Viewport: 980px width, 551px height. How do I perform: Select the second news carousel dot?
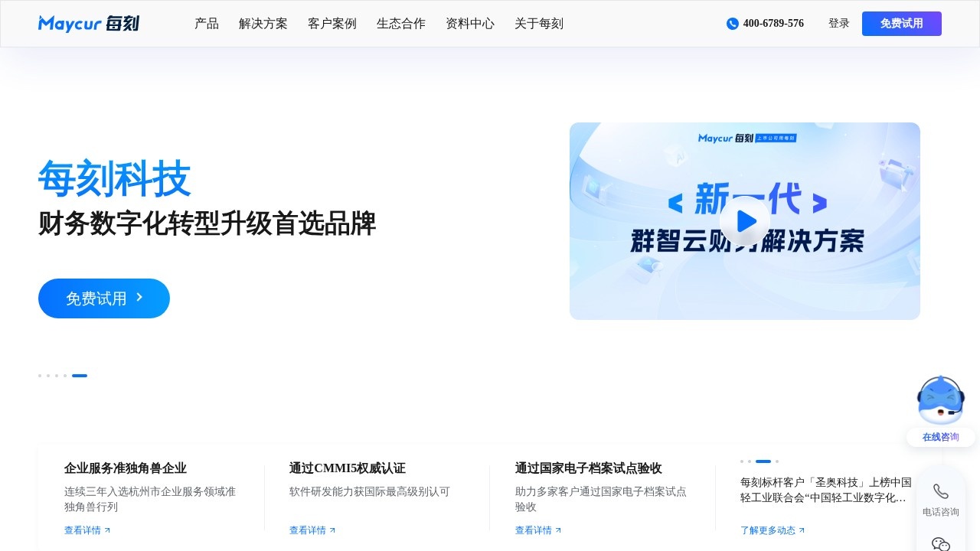tap(750, 461)
